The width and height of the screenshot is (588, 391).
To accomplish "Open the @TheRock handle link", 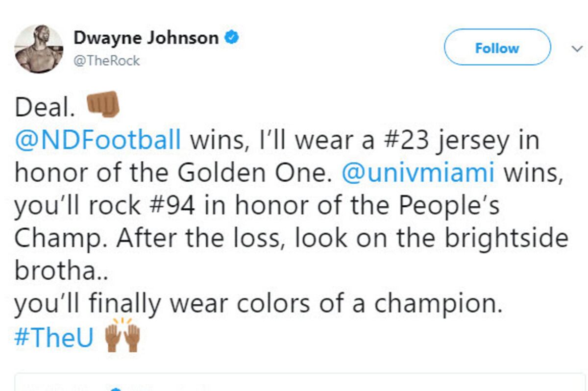I will [106, 61].
